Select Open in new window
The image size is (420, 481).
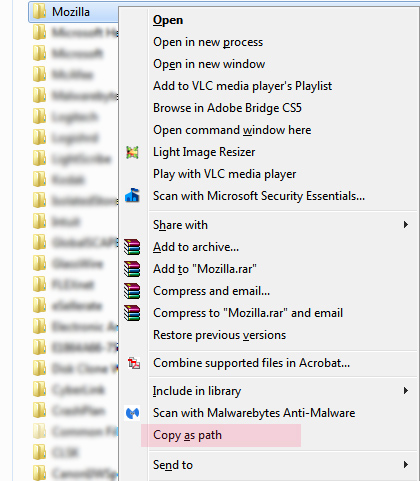(209, 64)
